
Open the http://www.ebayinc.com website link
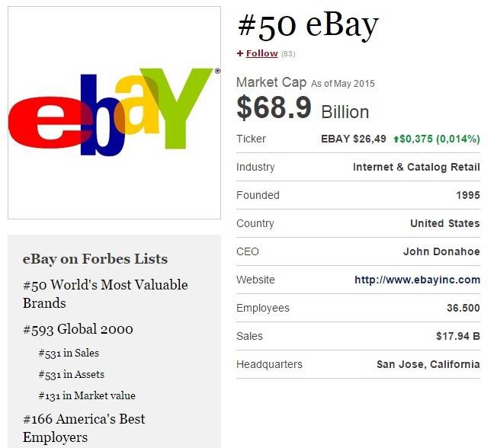click(417, 280)
